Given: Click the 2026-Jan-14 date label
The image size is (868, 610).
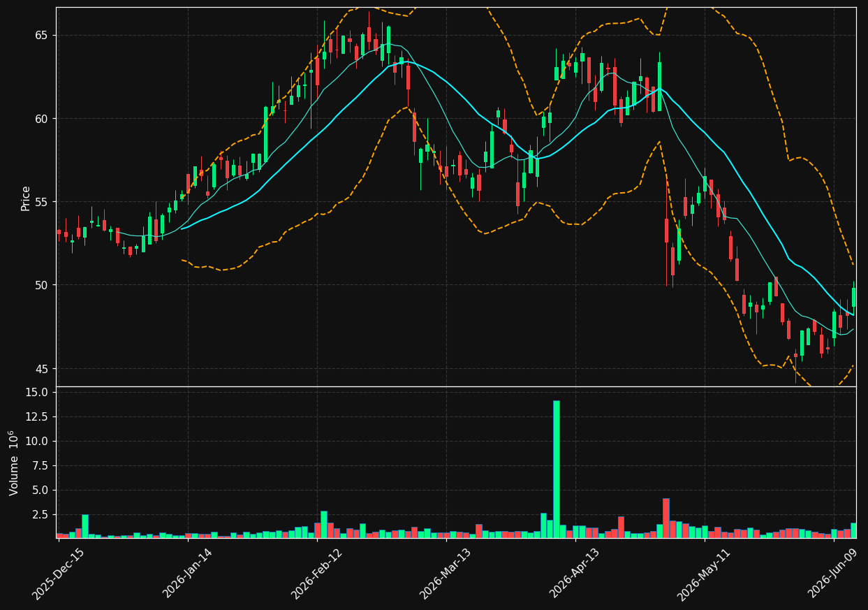Looking at the screenshot, I should pyautogui.click(x=187, y=574).
